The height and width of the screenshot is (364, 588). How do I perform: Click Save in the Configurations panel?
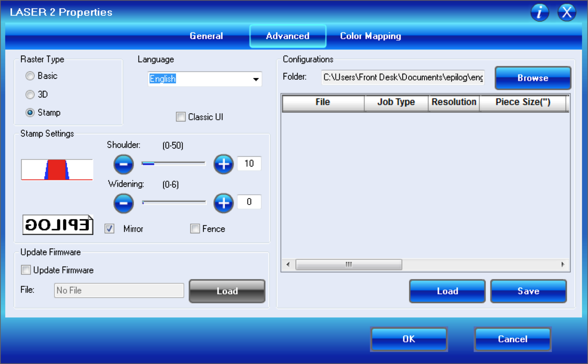(x=529, y=291)
